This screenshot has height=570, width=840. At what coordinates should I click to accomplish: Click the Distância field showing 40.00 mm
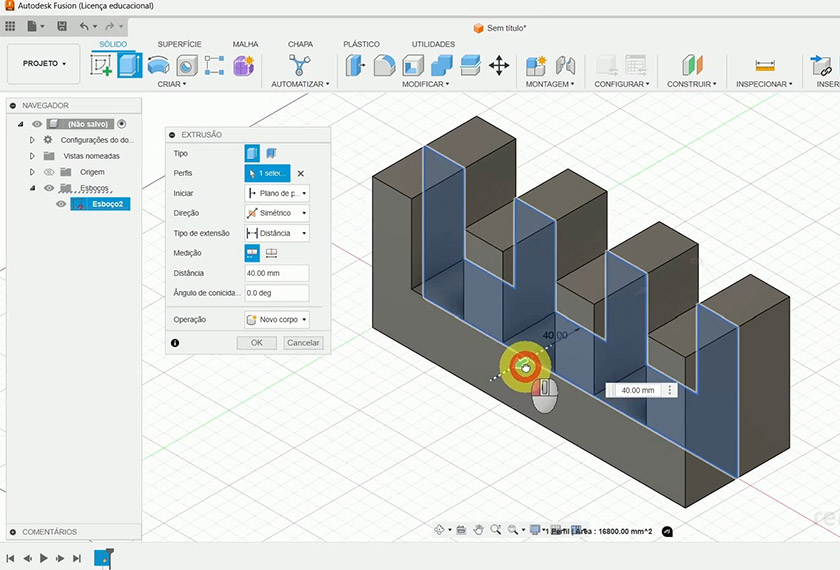coord(276,273)
